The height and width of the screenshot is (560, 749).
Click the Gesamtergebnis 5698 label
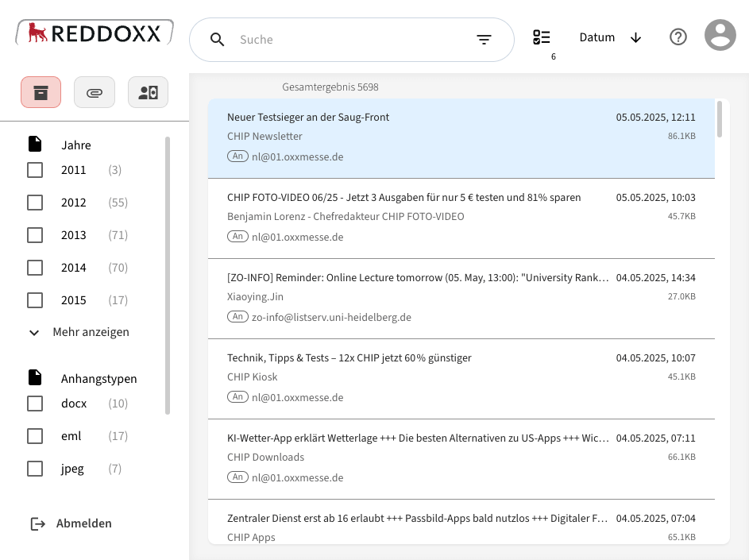[330, 87]
